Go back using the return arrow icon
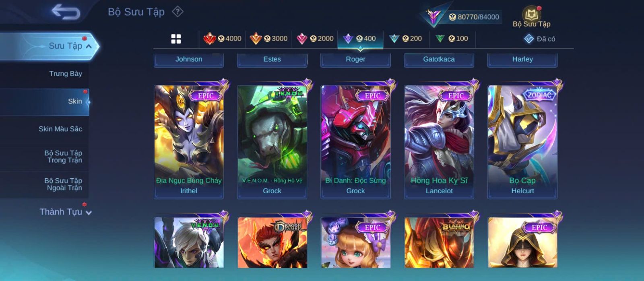 (66, 12)
